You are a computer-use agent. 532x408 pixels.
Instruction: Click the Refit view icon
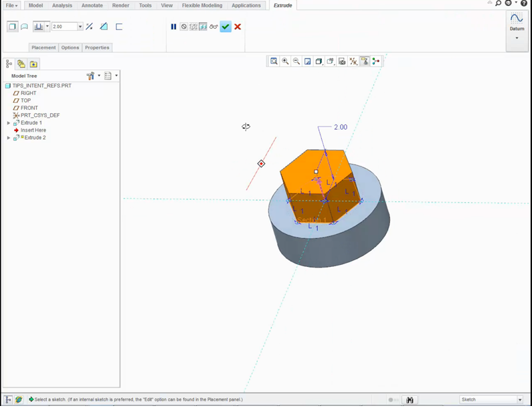tap(274, 61)
